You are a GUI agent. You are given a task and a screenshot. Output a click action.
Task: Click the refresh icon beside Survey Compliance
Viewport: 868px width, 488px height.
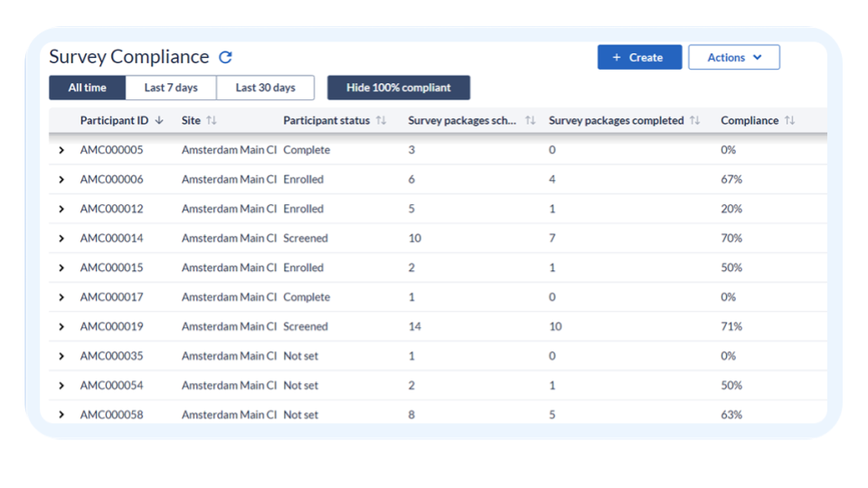coord(225,57)
